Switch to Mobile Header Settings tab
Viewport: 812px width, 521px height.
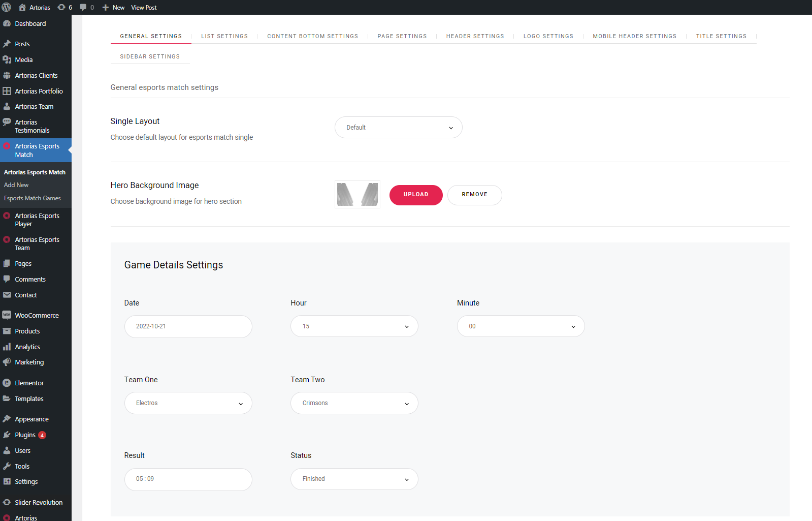point(635,36)
